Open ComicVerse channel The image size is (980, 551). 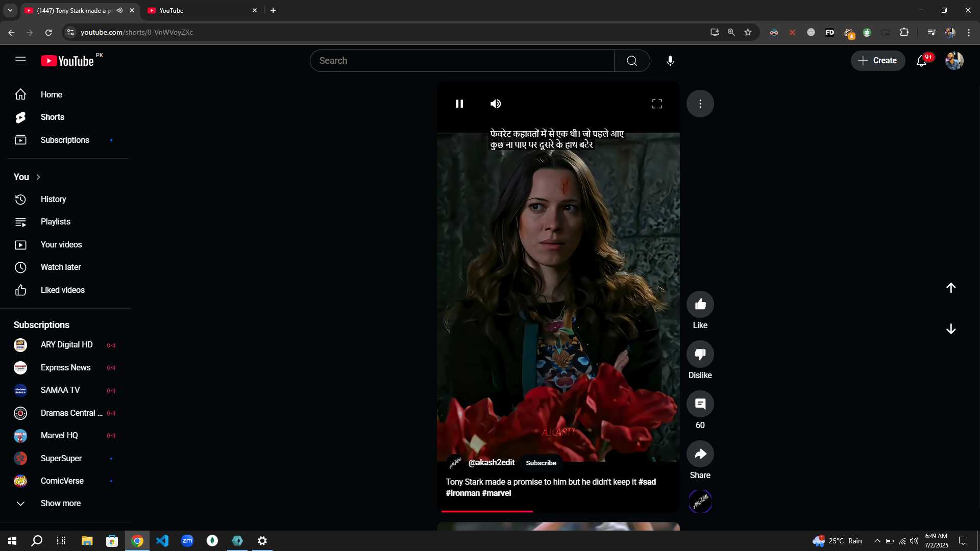click(x=65, y=481)
